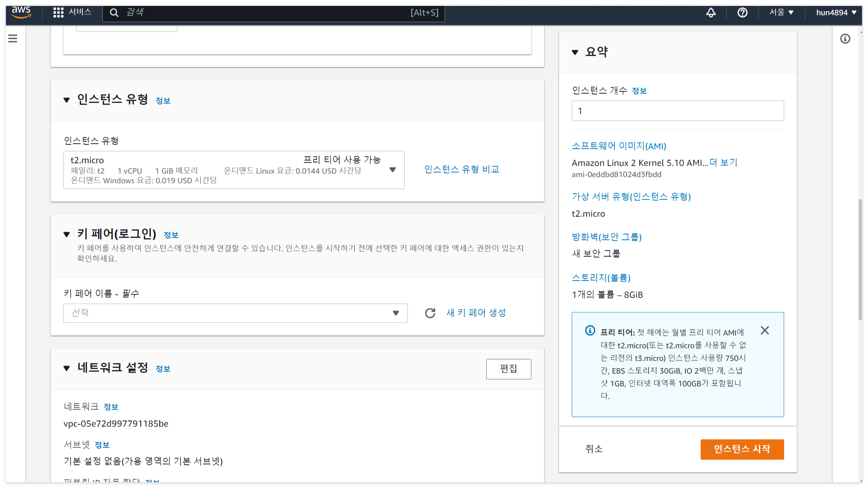
Task: Open the hamburger side navigation menu
Action: 13,38
